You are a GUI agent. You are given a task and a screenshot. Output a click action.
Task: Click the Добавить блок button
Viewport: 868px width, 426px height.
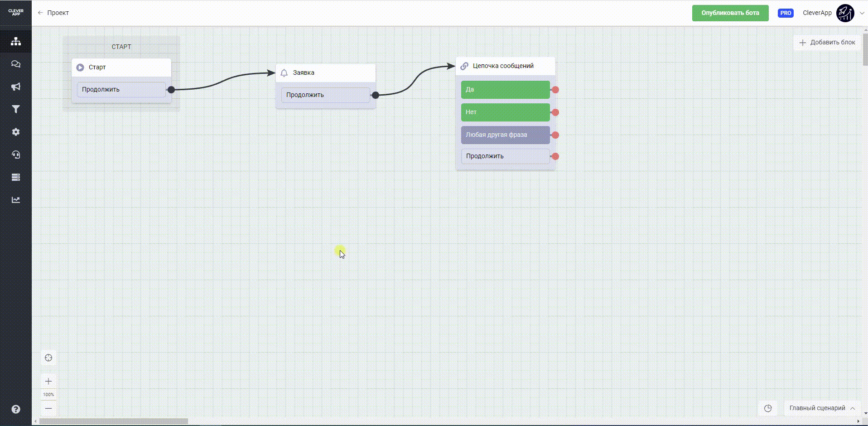[x=827, y=42]
